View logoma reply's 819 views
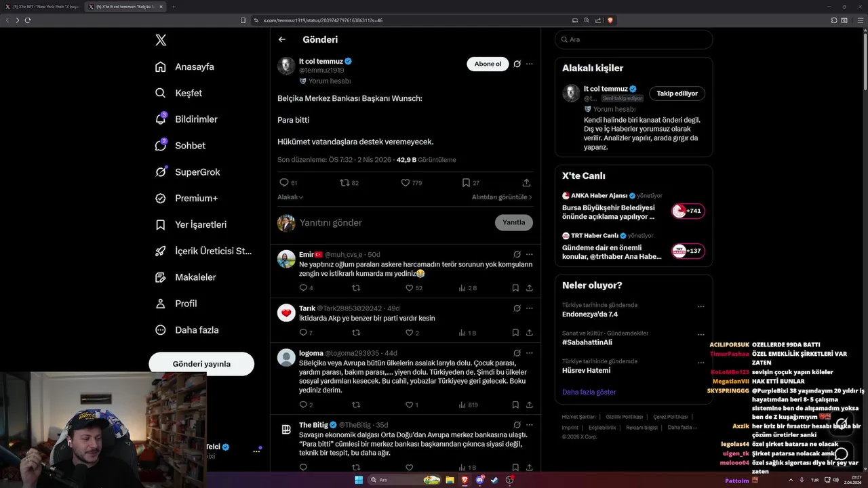868x488 pixels. tap(468, 405)
